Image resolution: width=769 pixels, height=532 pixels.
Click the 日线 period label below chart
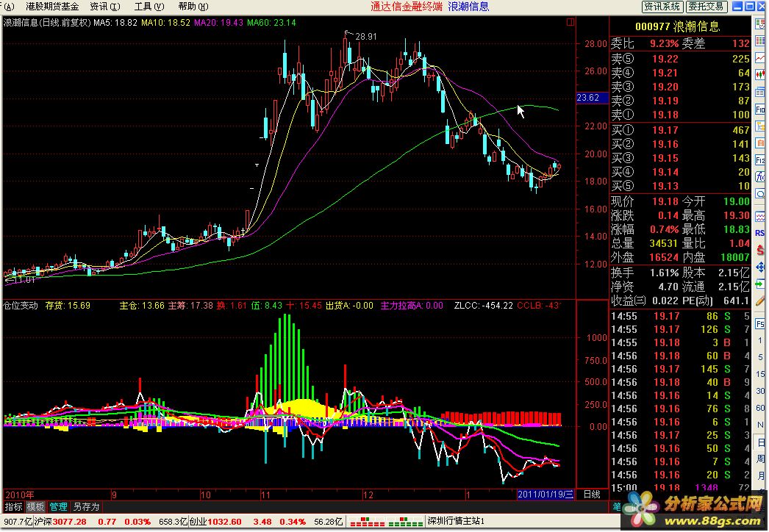point(592,495)
